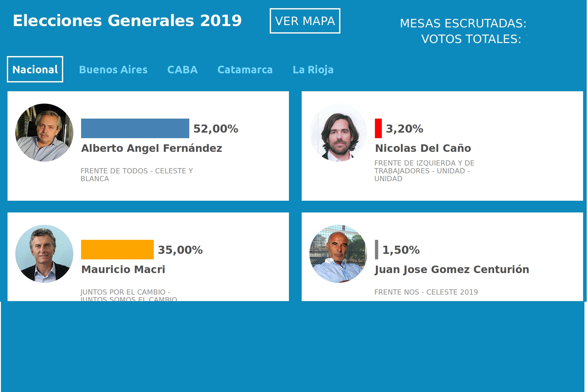Click the gray 1,50% vote bar
Viewport: 588px width, 392px height.
[377, 250]
